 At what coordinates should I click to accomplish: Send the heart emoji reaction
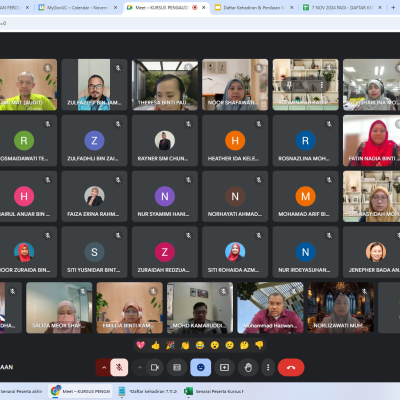tap(141, 345)
